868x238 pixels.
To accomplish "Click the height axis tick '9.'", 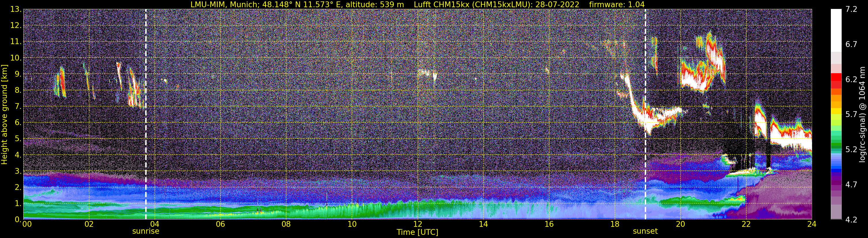I will point(18,74).
